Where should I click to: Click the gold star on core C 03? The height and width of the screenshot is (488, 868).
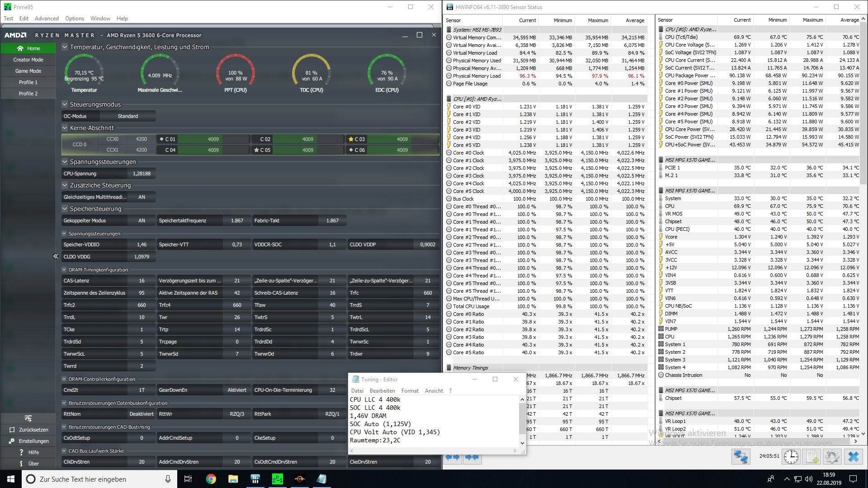pyautogui.click(x=351, y=139)
